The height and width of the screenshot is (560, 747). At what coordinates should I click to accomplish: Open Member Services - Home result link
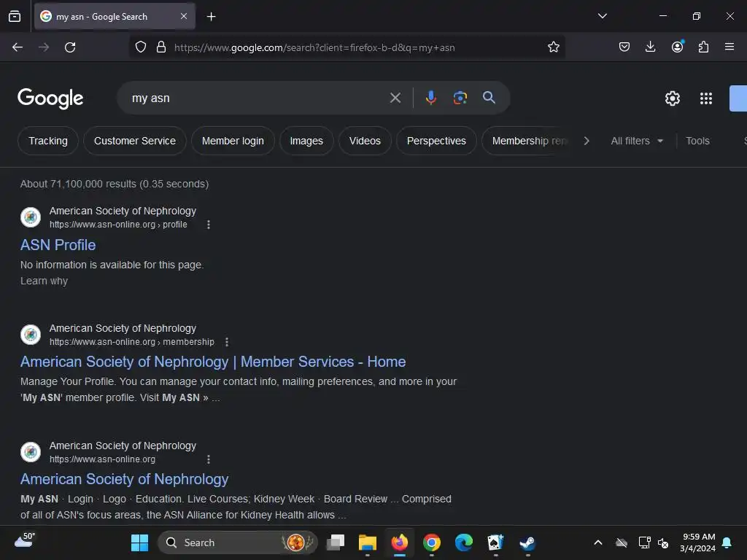point(213,362)
